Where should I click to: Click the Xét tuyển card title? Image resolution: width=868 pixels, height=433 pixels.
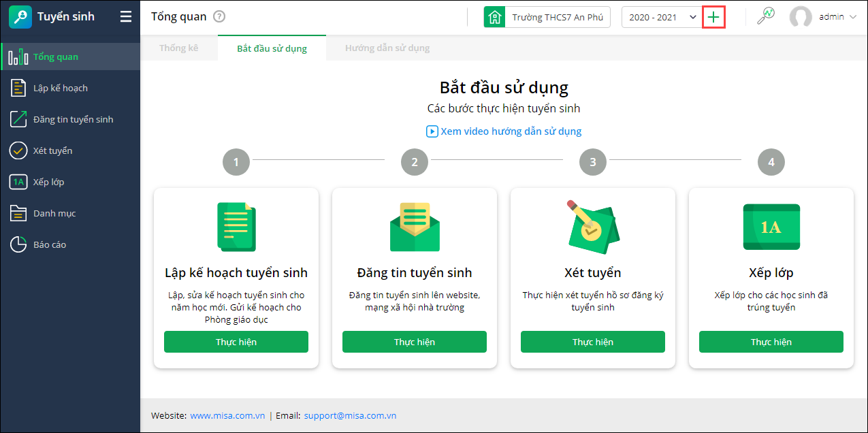[593, 273]
